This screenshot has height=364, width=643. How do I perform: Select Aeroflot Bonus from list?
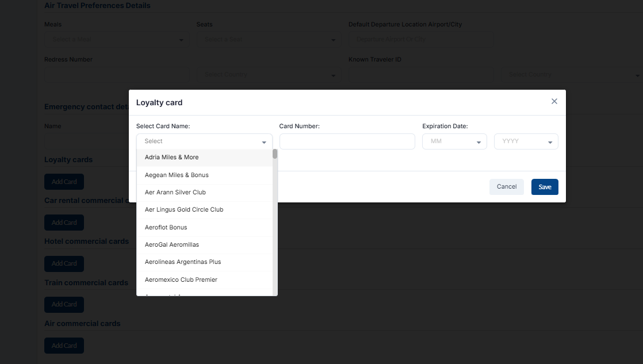(204, 227)
